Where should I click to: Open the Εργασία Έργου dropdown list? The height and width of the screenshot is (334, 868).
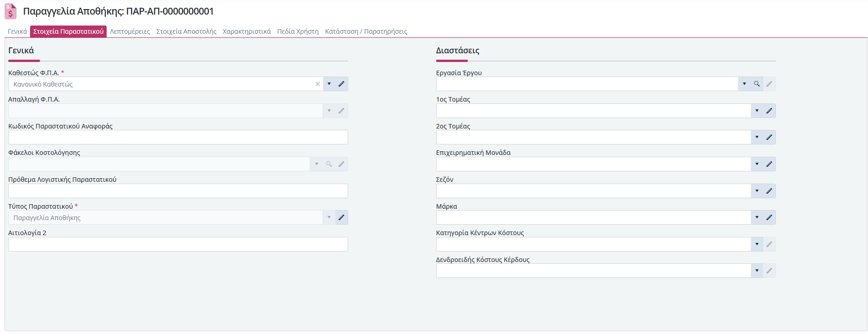coord(745,84)
